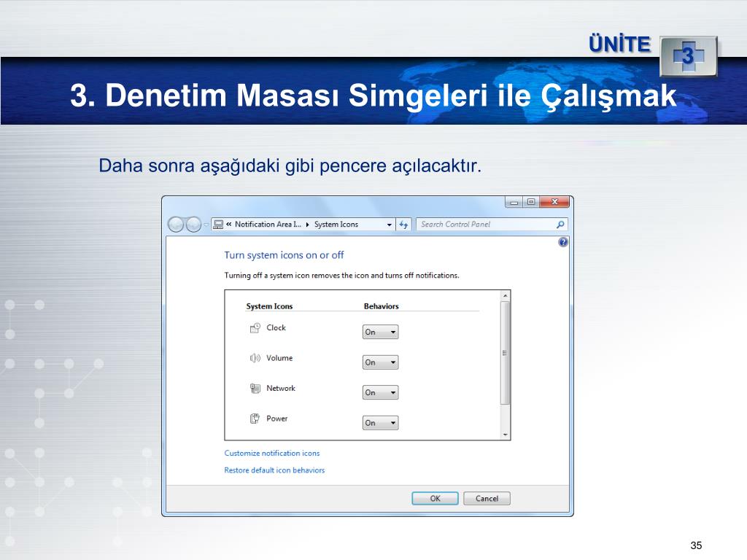Click the Network system icon
The image size is (747, 560).
click(x=255, y=389)
